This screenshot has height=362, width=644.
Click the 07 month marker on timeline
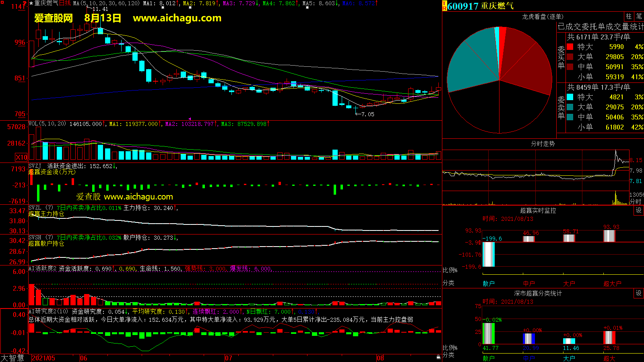[x=229, y=358]
